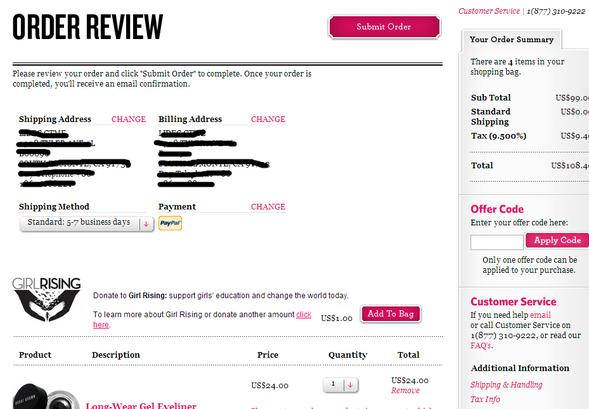Open the Your Order Summary tab
Viewport: 589px width, 409px height.
511,39
